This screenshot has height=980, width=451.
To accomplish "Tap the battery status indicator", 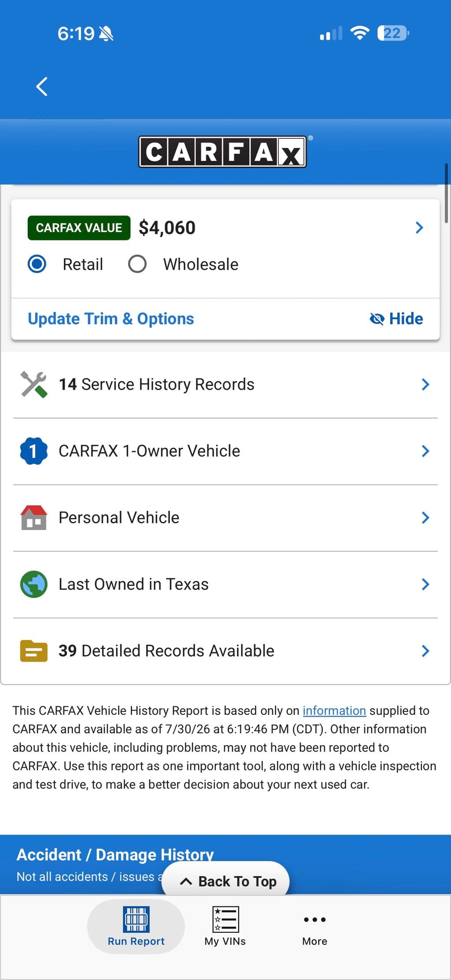I will click(393, 33).
